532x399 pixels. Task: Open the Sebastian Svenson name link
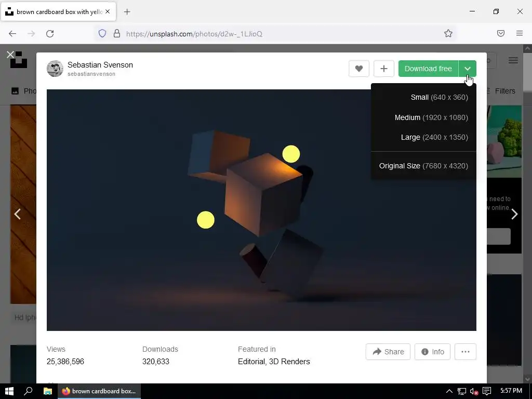[100, 65]
